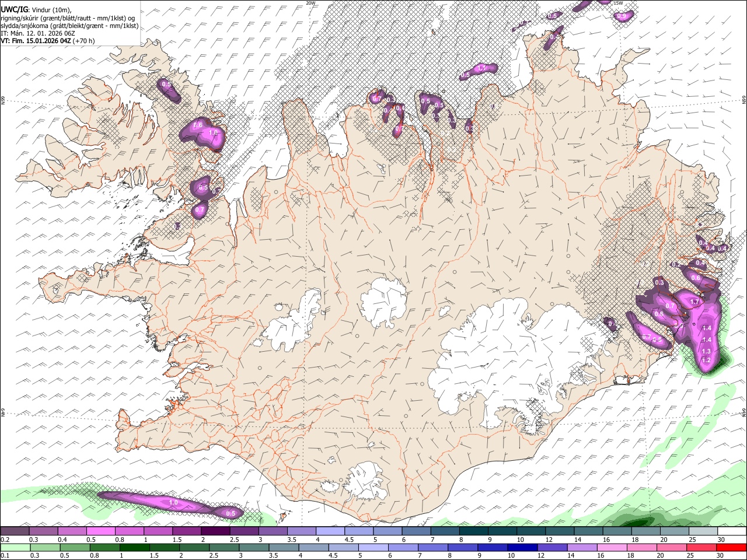Click the '1.0' value in the offshore southwest band
Viewport: 747px width, 560px height.
(173, 502)
